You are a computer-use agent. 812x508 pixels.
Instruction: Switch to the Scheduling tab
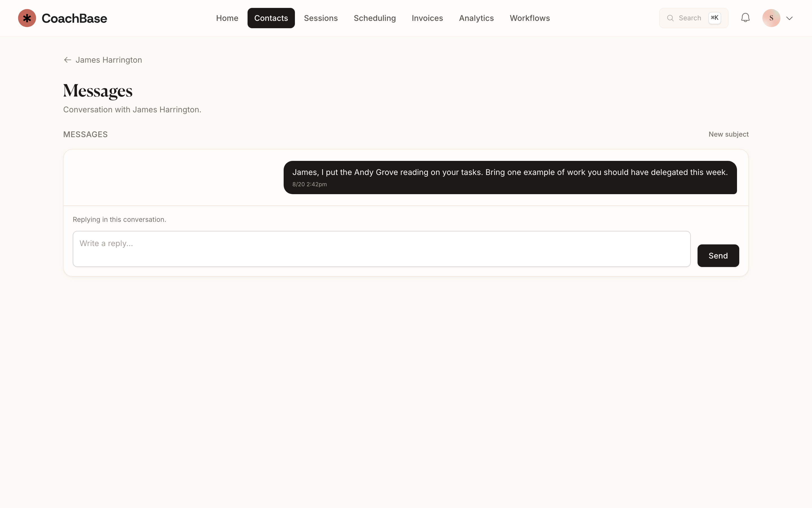point(375,18)
